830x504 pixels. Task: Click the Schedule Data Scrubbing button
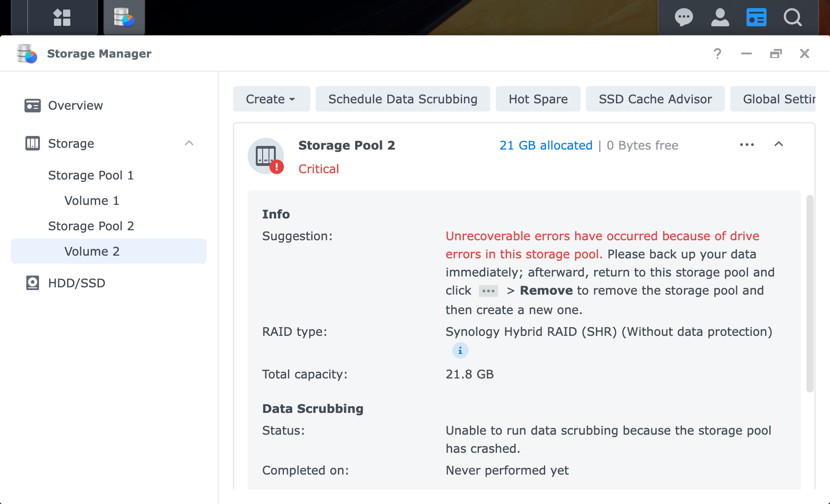(402, 99)
